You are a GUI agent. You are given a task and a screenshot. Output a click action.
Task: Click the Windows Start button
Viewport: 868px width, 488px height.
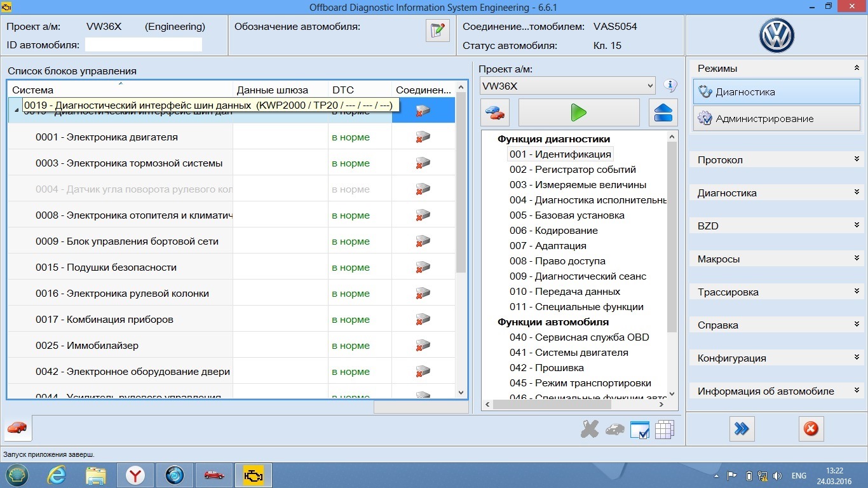click(x=17, y=475)
